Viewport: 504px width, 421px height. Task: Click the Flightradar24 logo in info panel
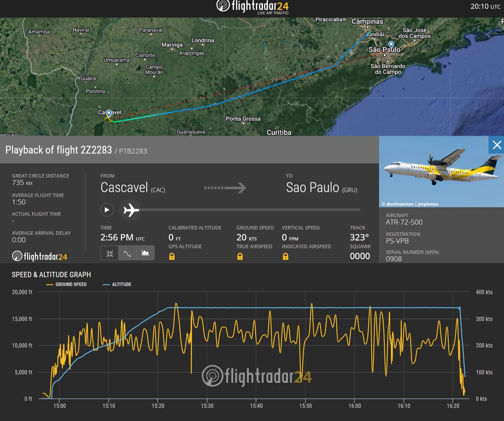click(x=40, y=256)
